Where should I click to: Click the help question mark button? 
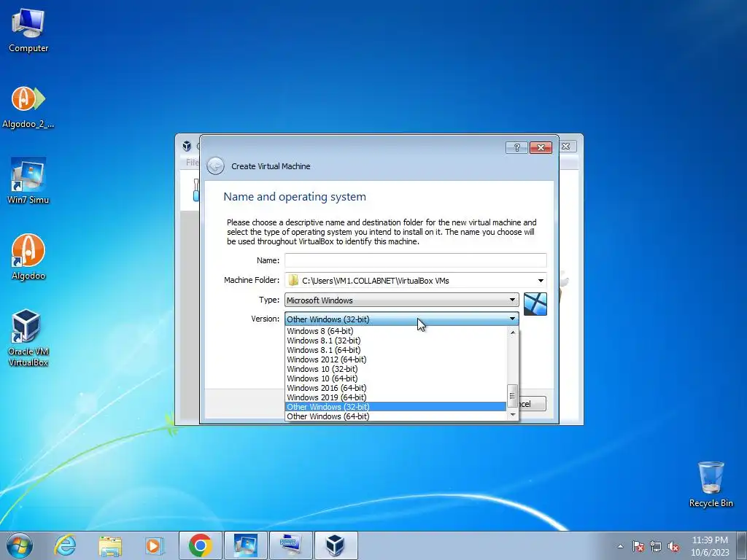(x=516, y=147)
